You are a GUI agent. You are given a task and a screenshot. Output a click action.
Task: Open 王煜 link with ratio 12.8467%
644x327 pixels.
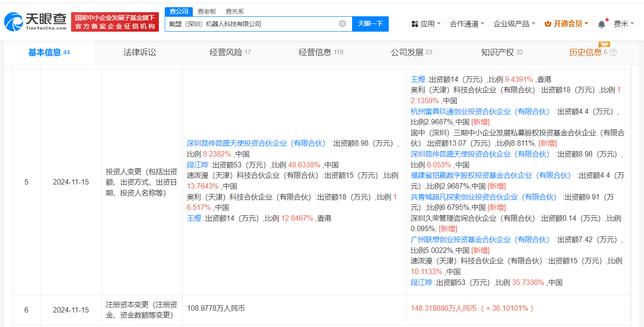click(x=194, y=218)
